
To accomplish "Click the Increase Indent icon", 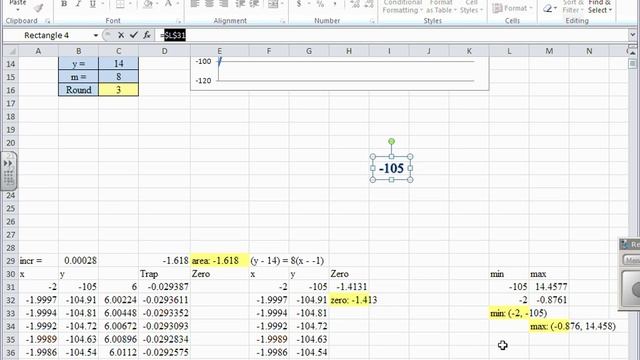I will (x=254, y=4).
